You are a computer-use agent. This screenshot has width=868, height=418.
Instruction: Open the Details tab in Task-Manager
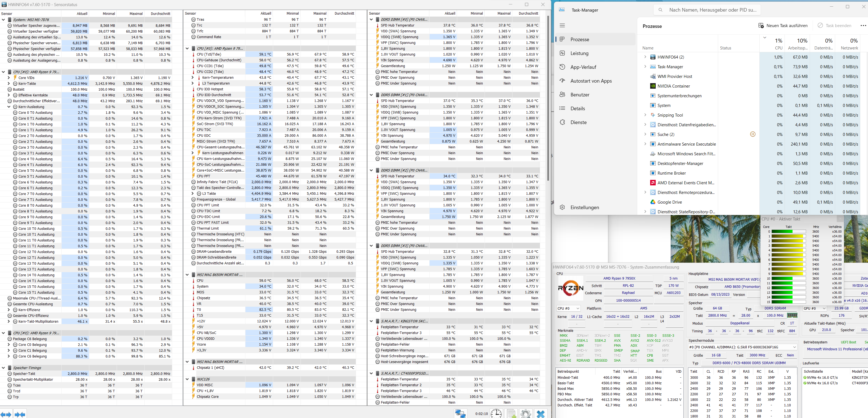coord(595,109)
